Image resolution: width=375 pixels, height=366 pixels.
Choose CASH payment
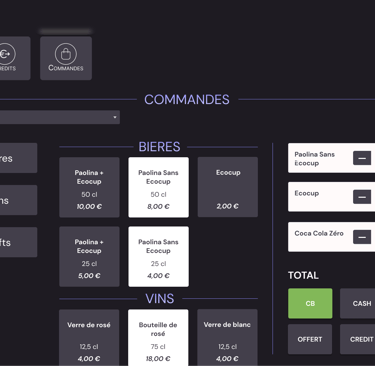tap(357, 303)
